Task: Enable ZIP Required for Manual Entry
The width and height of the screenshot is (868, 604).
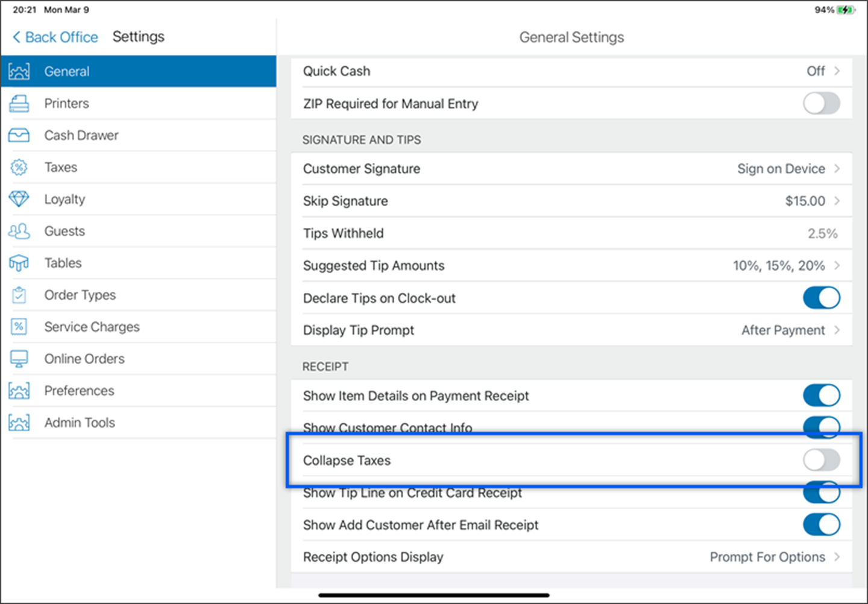Action: (821, 103)
